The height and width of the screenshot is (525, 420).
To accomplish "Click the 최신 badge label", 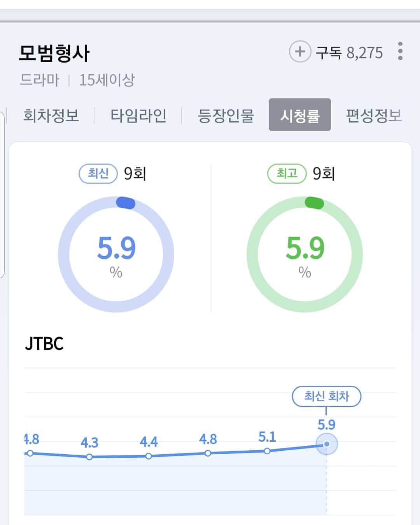I will [x=98, y=173].
